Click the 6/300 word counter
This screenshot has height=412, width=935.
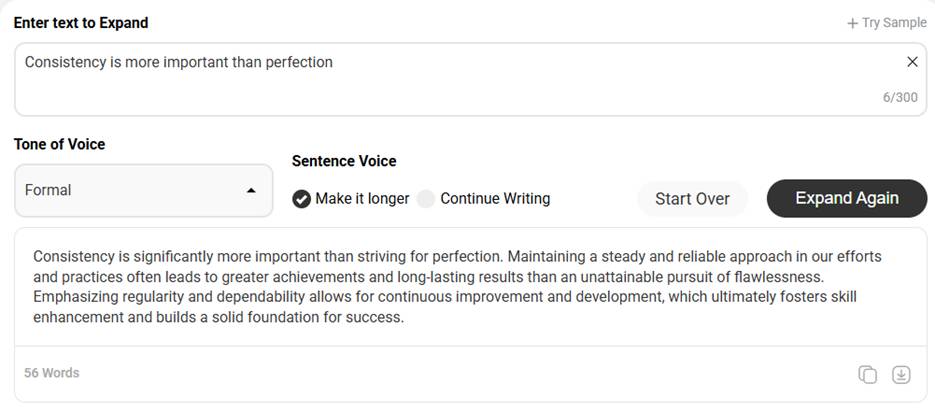pos(900,98)
